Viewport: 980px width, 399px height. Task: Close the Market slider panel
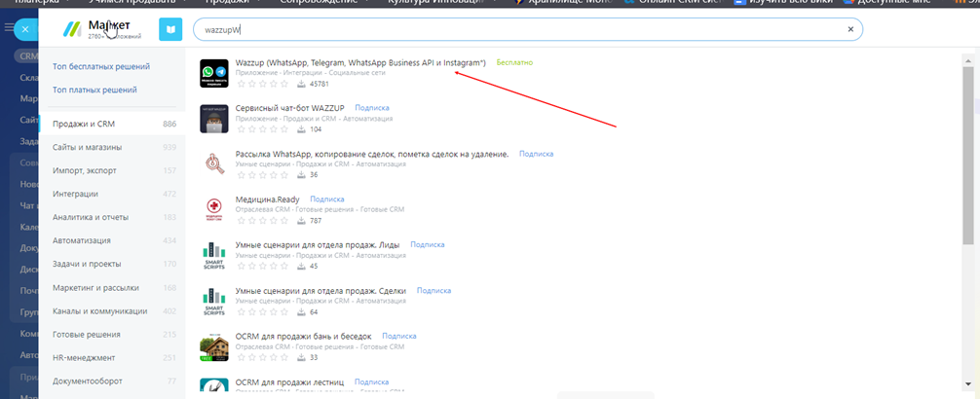(x=25, y=29)
